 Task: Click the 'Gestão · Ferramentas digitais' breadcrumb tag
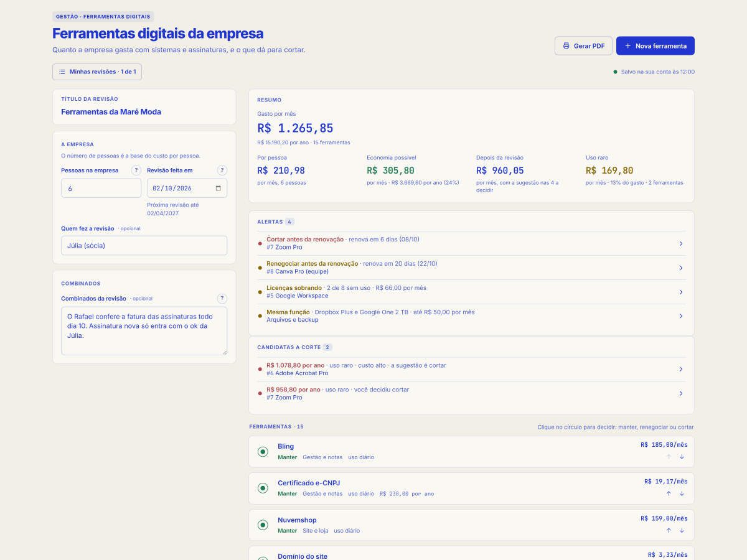click(x=103, y=17)
